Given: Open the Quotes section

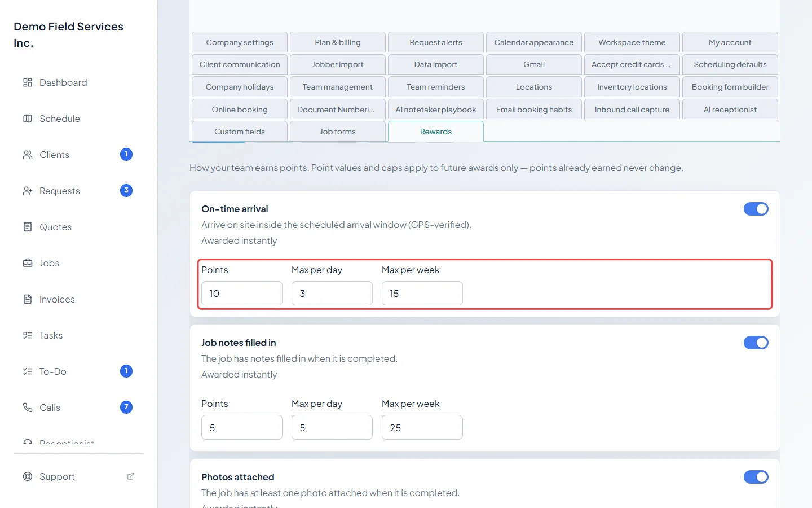Looking at the screenshot, I should point(78,227).
